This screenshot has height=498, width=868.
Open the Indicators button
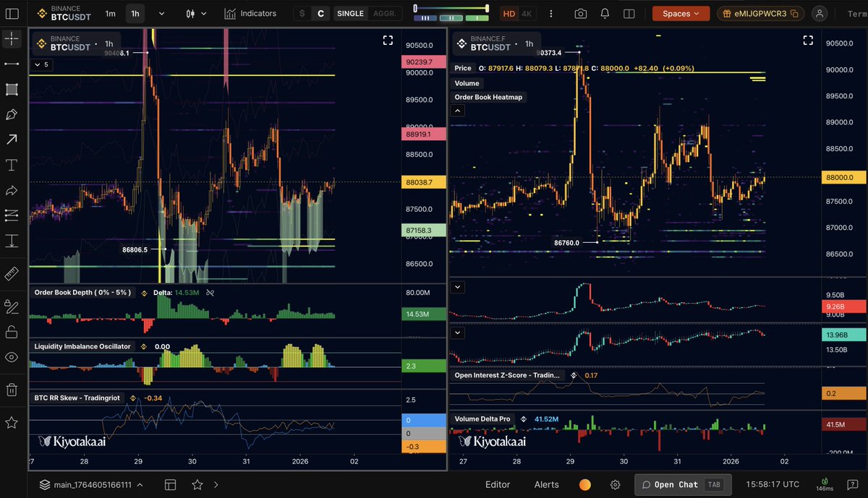[x=250, y=13]
